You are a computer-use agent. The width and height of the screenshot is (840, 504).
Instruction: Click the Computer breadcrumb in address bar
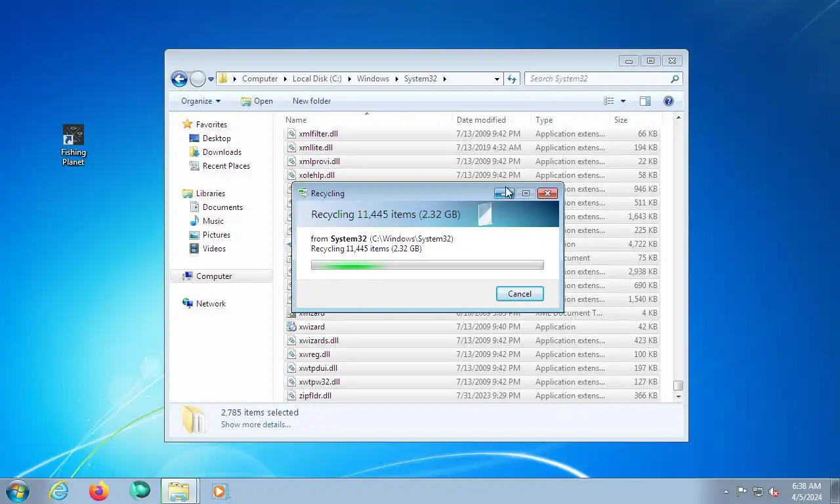(260, 79)
